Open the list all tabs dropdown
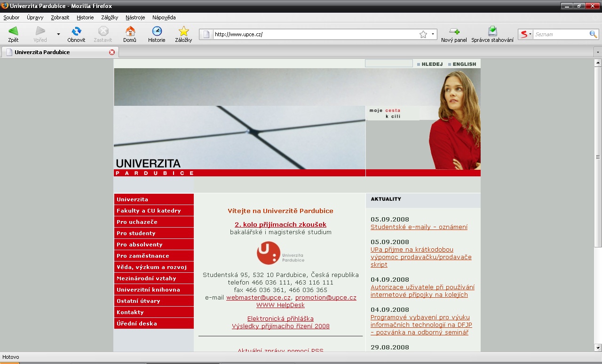The width and height of the screenshot is (602, 364). [x=597, y=52]
